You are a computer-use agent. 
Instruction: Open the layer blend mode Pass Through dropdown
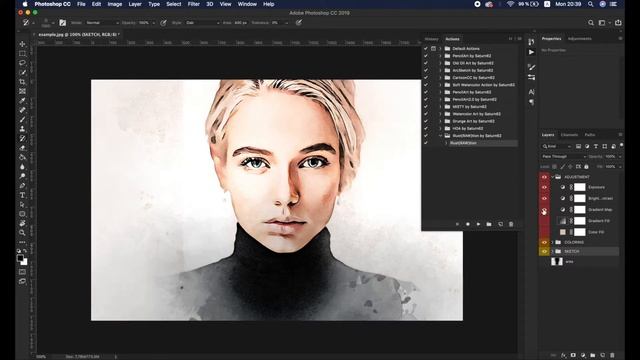pyautogui.click(x=564, y=157)
